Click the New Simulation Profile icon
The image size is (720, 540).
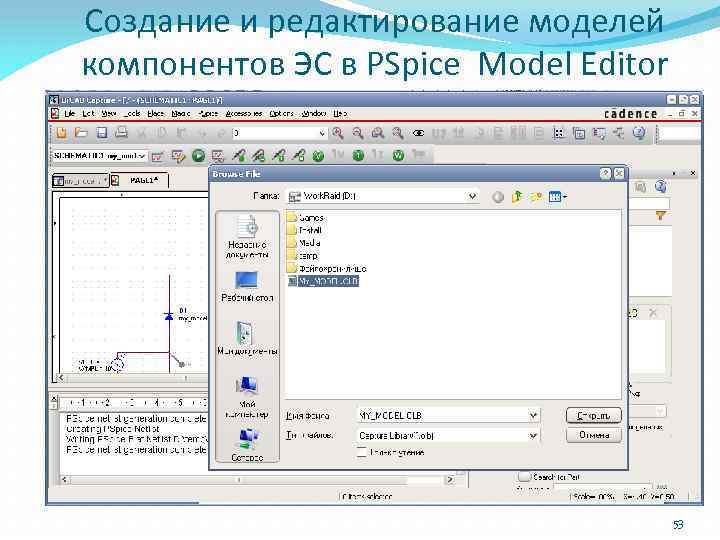pos(158,156)
